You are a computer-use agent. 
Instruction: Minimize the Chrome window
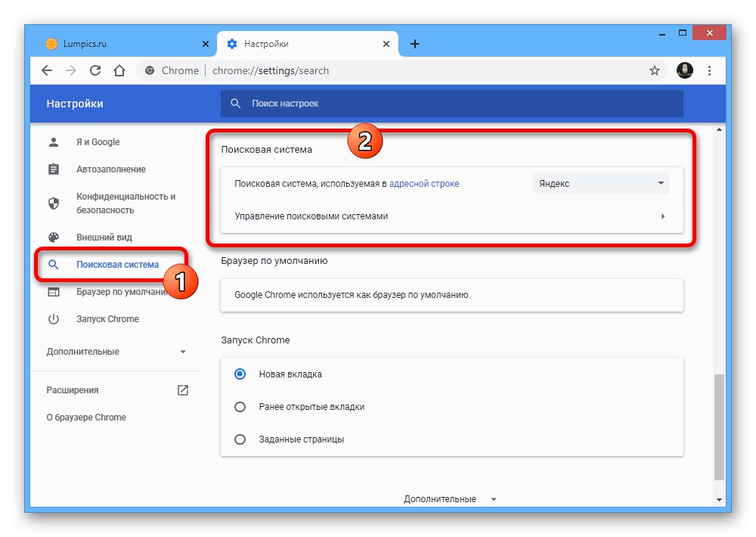(662, 34)
